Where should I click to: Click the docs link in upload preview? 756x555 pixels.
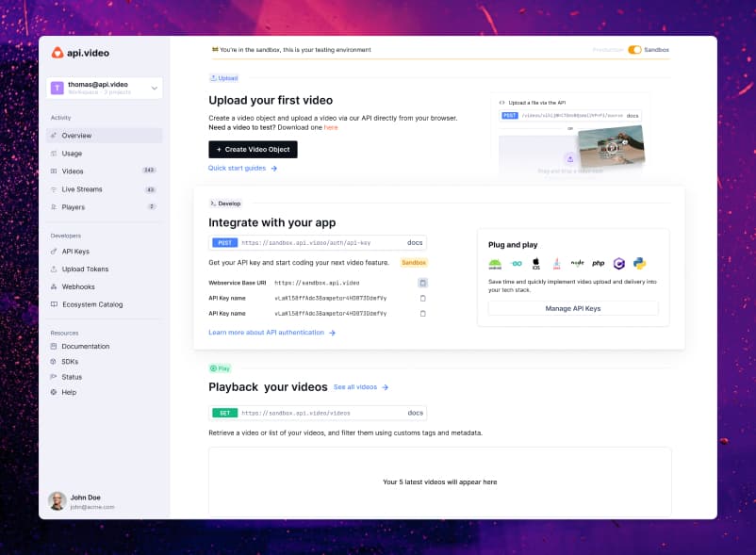pos(633,116)
